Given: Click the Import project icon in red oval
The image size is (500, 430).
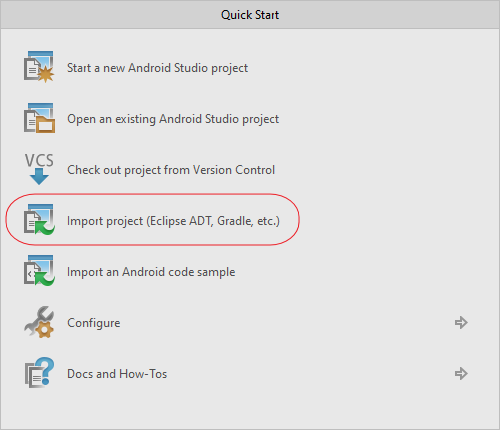Looking at the screenshot, I should click(x=39, y=220).
